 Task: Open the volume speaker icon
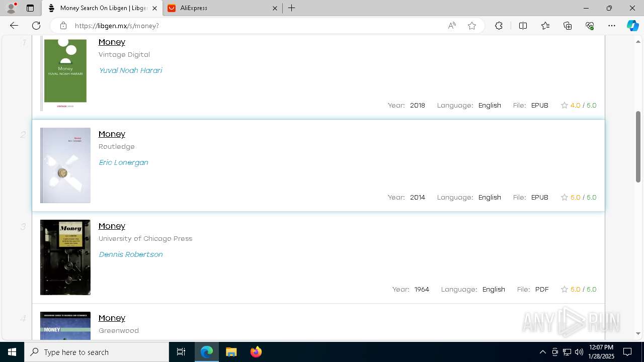tap(579, 352)
